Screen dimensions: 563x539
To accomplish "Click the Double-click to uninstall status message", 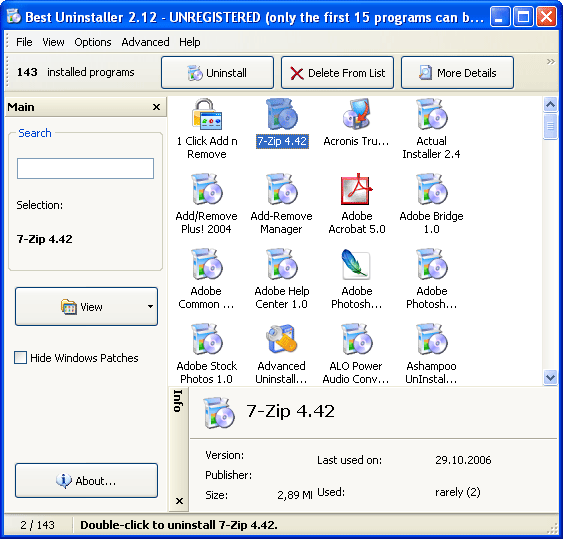I will [x=179, y=525].
